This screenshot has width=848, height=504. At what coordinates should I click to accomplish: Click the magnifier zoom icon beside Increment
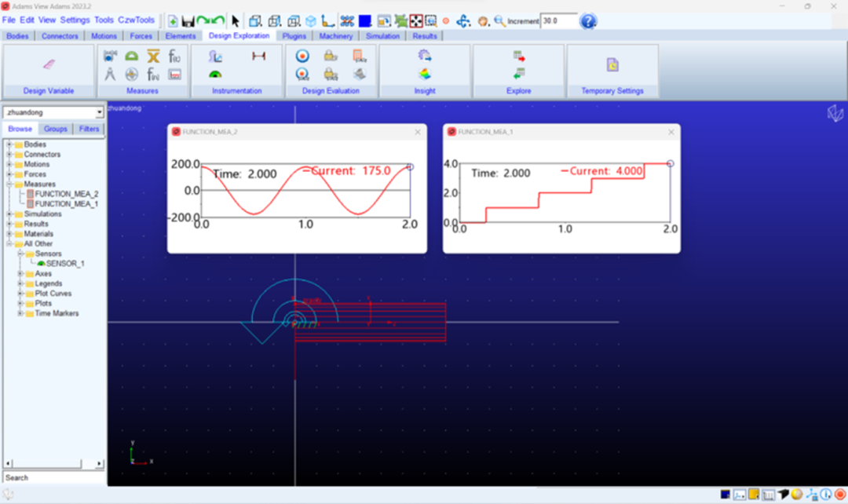[x=499, y=21]
